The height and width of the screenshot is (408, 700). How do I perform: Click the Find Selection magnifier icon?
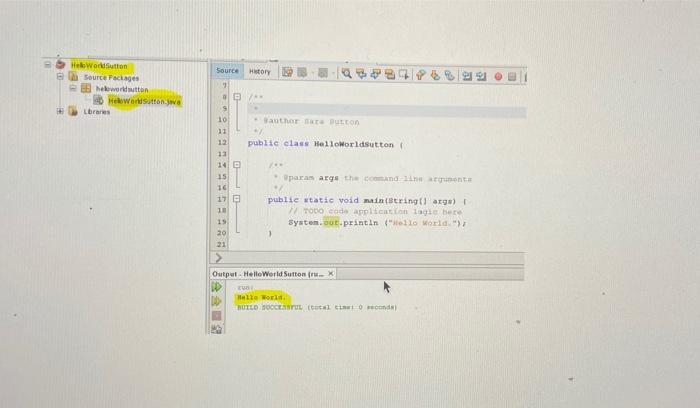tap(346, 74)
